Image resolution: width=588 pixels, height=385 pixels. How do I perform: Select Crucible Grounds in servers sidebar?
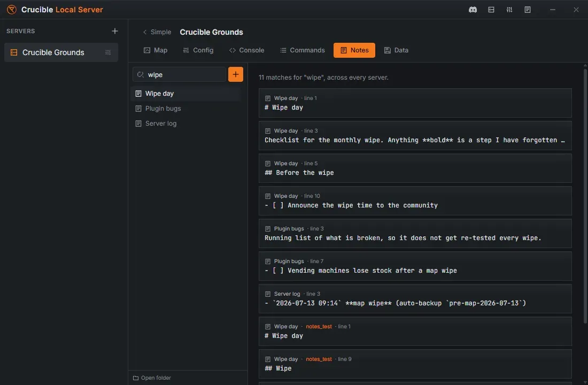pyautogui.click(x=61, y=52)
